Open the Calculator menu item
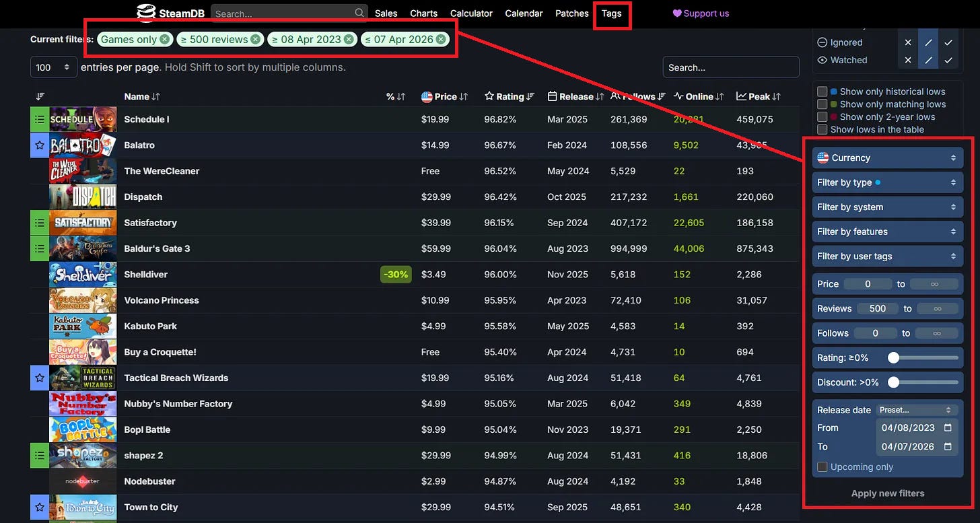This screenshot has width=980, height=523. point(471,13)
